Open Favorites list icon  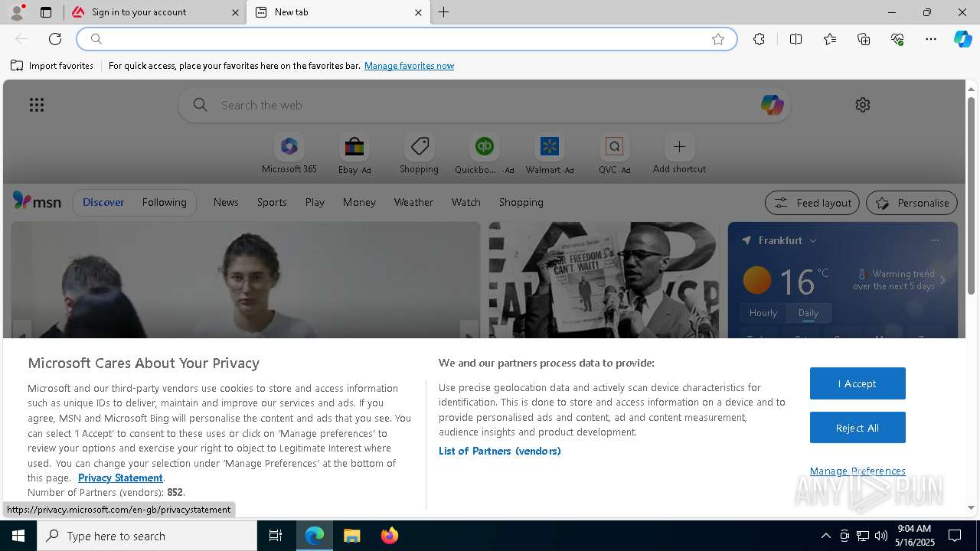[830, 39]
